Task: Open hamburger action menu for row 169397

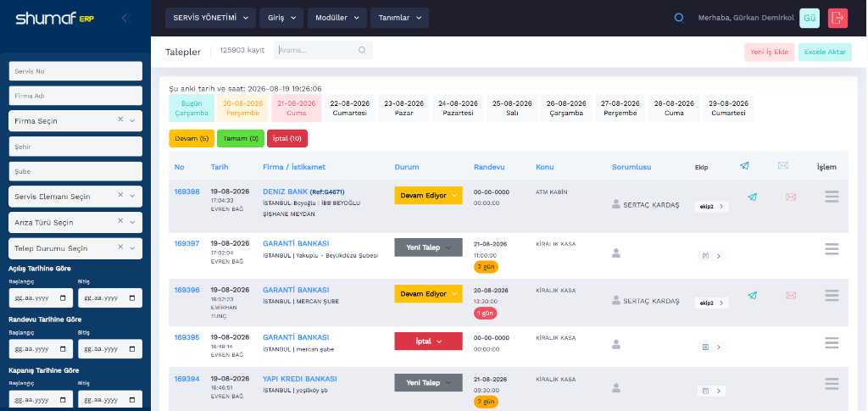Action: point(832,249)
